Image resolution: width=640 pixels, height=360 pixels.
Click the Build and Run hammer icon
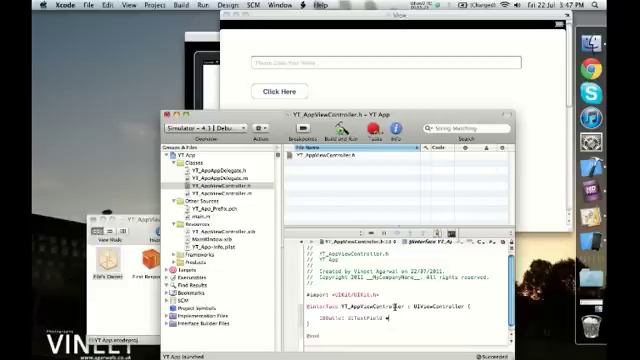(x=341, y=129)
